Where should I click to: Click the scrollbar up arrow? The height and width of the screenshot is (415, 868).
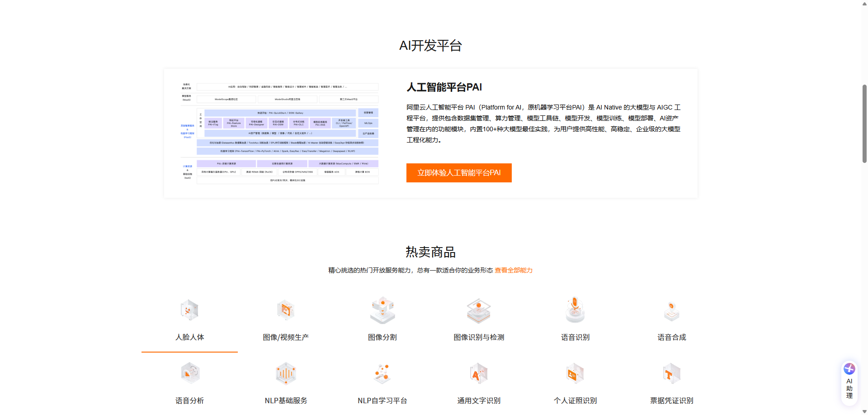(x=864, y=3)
